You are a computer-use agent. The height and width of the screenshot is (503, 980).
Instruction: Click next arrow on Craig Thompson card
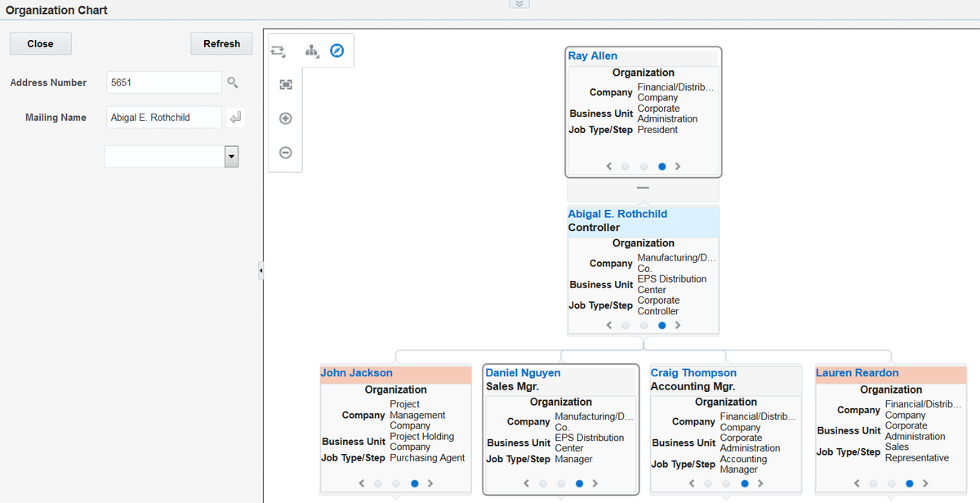760,483
